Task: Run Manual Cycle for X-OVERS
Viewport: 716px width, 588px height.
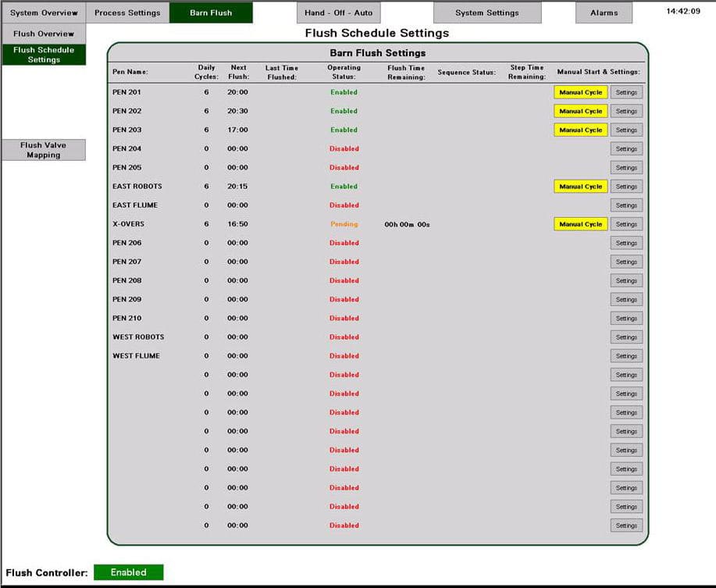Action: coord(580,224)
